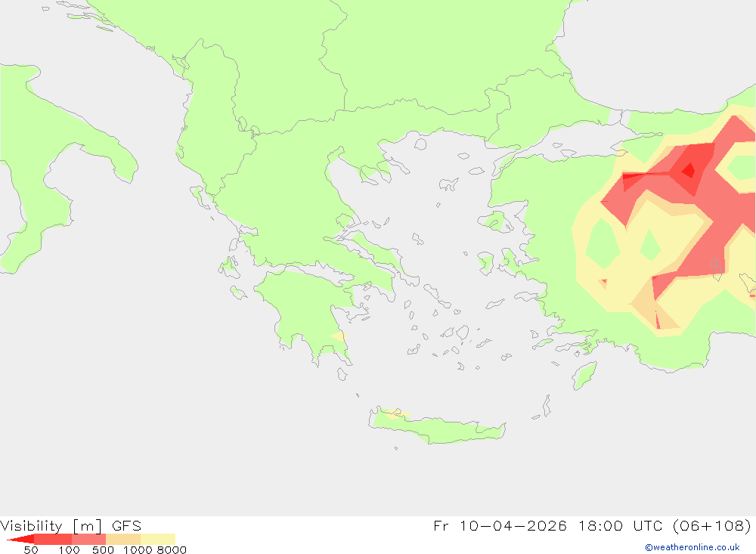Image resolution: width=756 pixels, height=554 pixels.
Task: Click the pale yellow 1000–8000 m legend swatch
Action: 158,539
